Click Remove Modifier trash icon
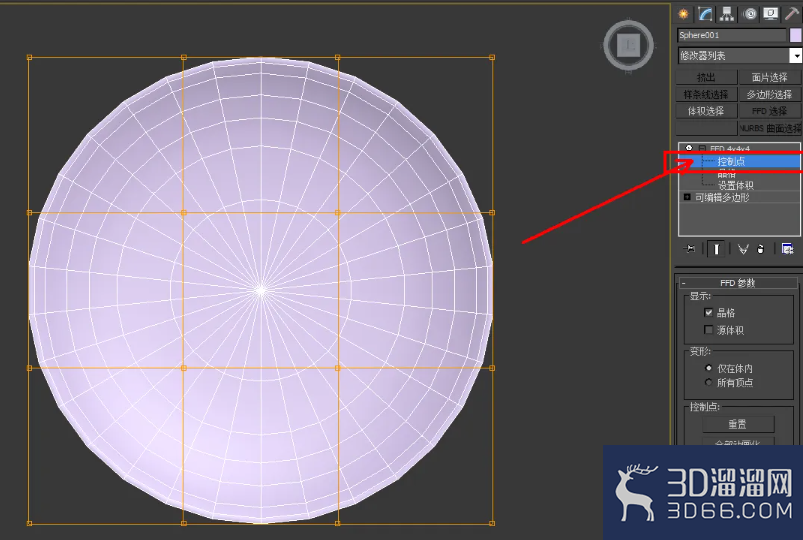The width and height of the screenshot is (803, 540). coord(760,249)
